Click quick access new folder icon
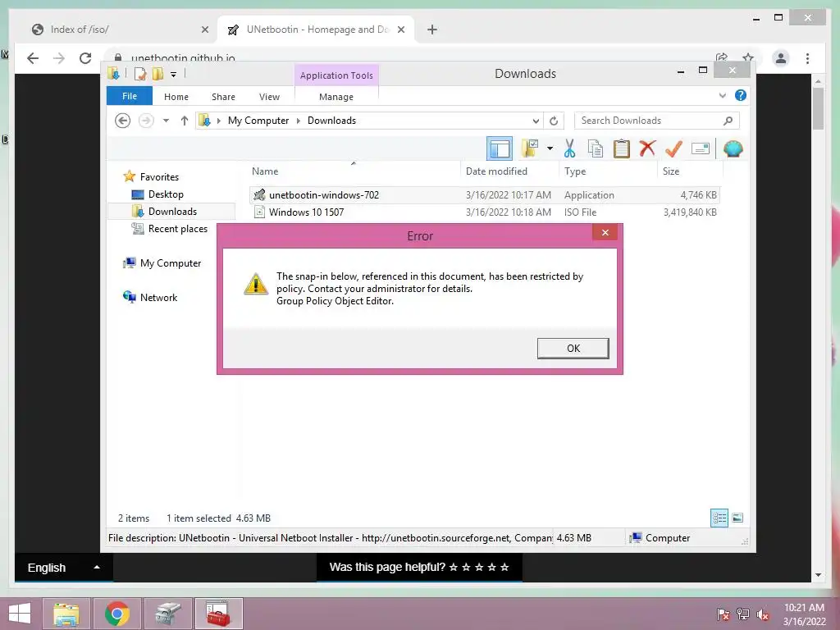 pyautogui.click(x=157, y=74)
